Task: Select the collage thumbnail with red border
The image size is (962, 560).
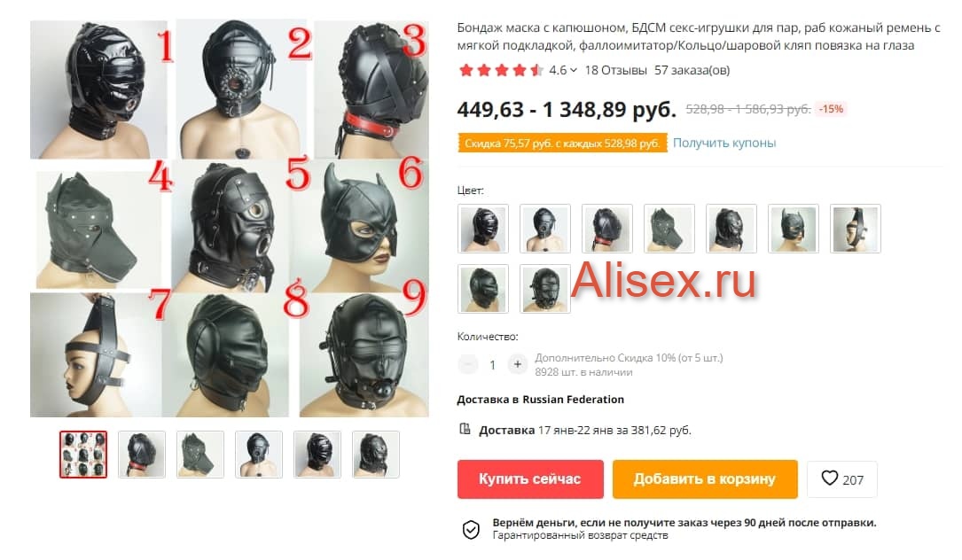Action: (x=83, y=455)
